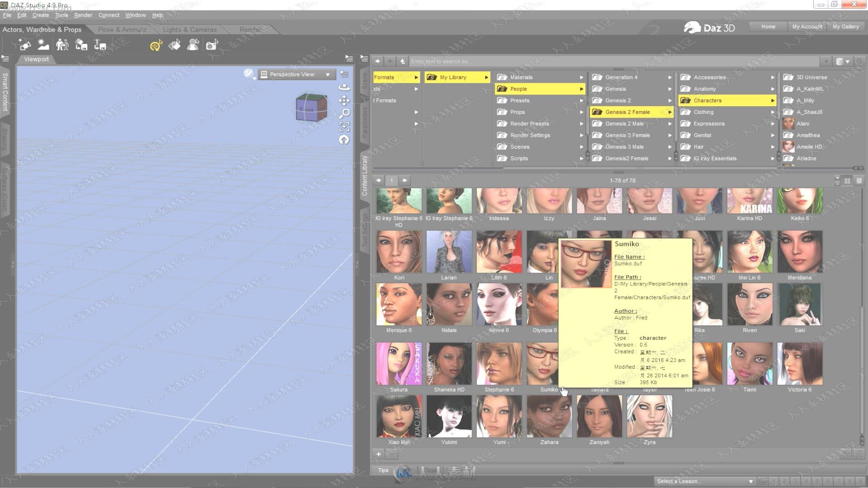Switch to list view in content results
This screenshot has width=868, height=488.
(x=859, y=180)
